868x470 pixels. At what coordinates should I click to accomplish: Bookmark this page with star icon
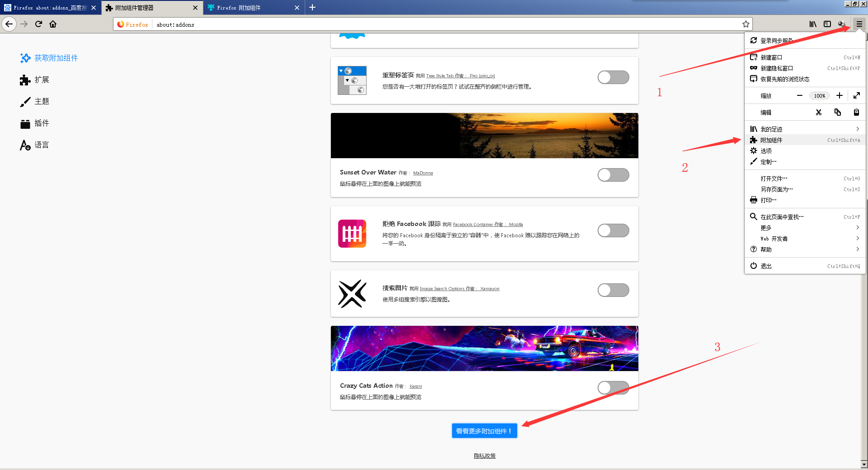coord(746,24)
